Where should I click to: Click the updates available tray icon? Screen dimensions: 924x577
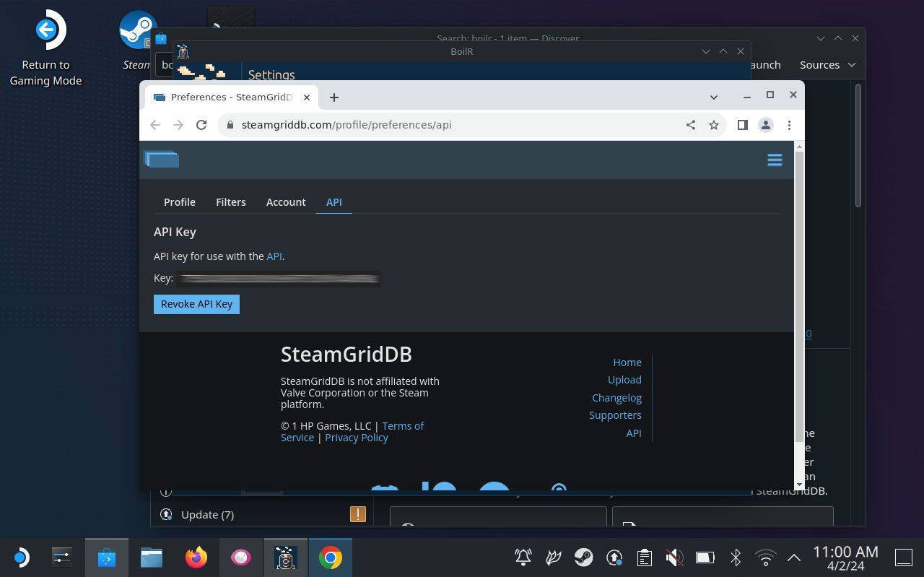click(614, 558)
